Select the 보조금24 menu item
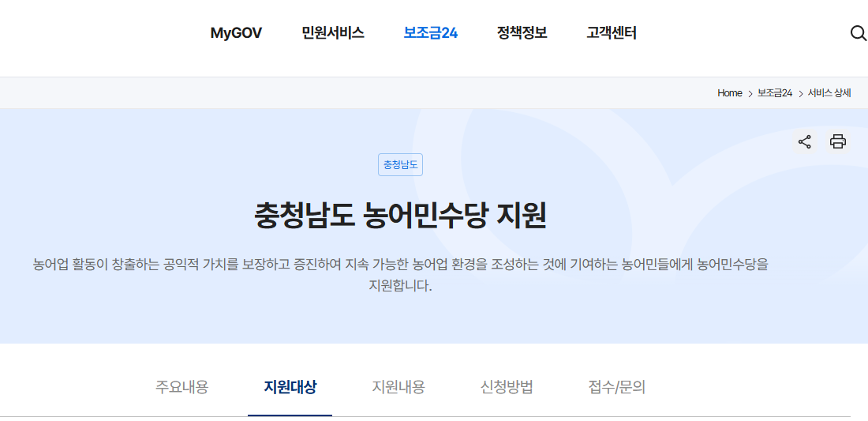 point(430,33)
